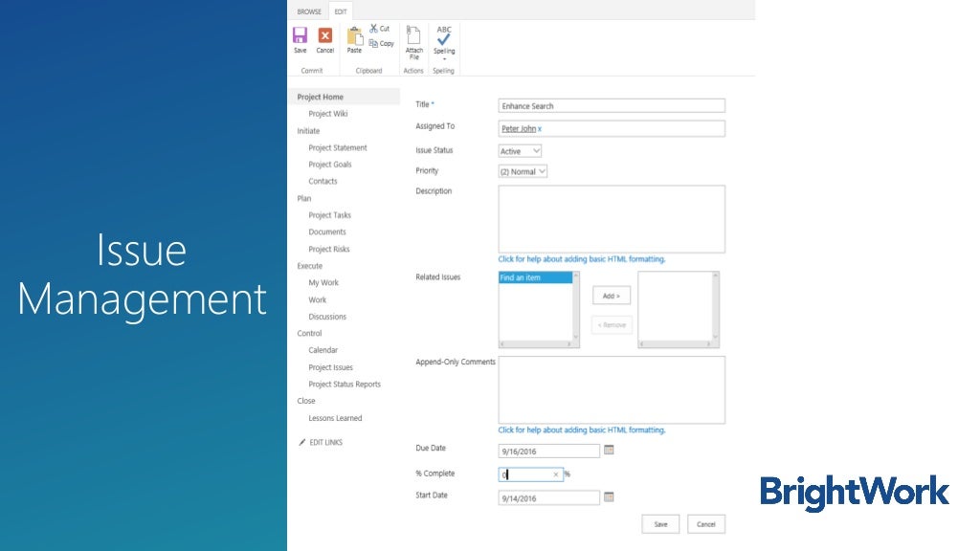Click inside the Description text area

[612, 219]
